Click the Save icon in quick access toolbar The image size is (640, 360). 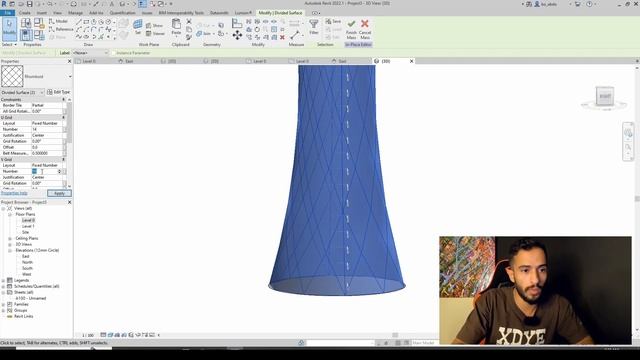point(29,4)
